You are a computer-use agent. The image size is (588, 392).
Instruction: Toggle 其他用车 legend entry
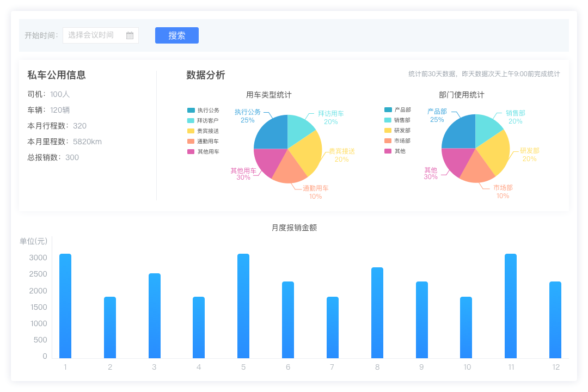[x=203, y=152]
